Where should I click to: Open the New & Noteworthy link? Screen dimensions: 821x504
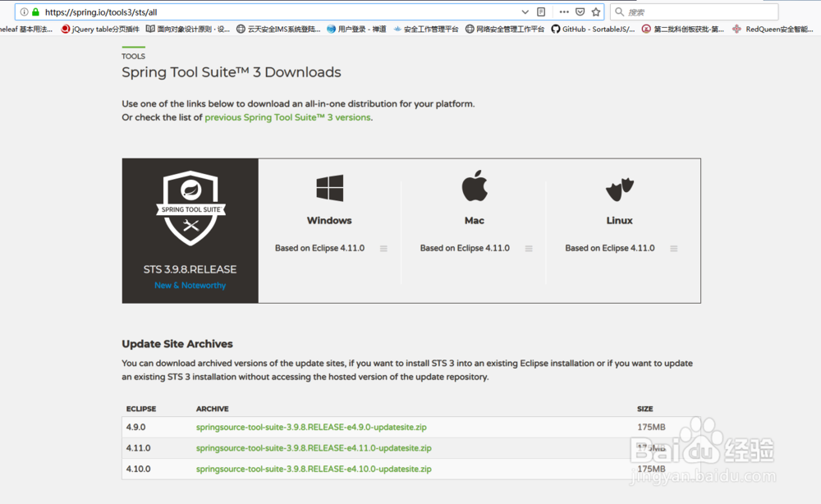(x=190, y=285)
